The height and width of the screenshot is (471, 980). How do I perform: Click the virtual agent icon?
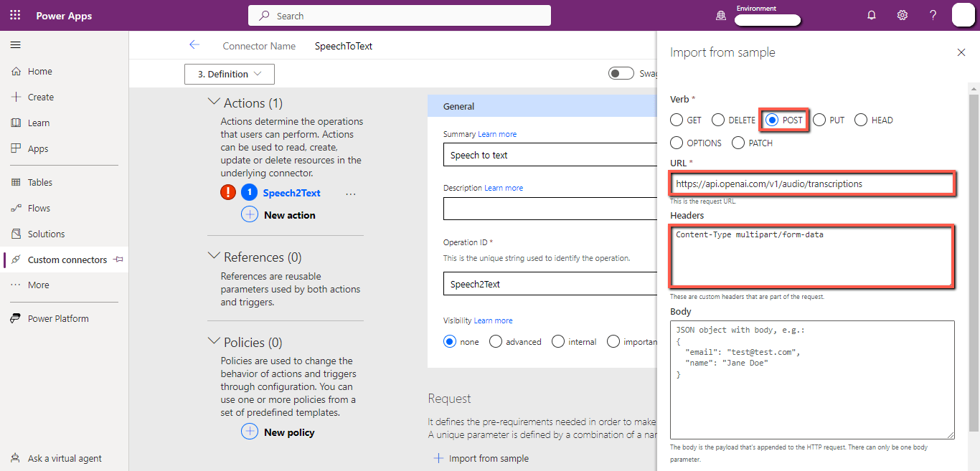16,458
